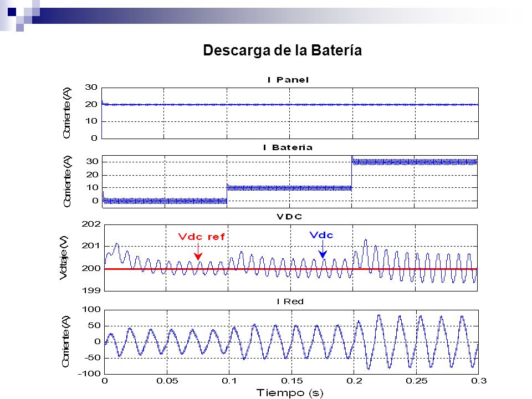Select the '0' tick on I Panel plot
The height and width of the screenshot is (399, 532).
(x=94, y=138)
